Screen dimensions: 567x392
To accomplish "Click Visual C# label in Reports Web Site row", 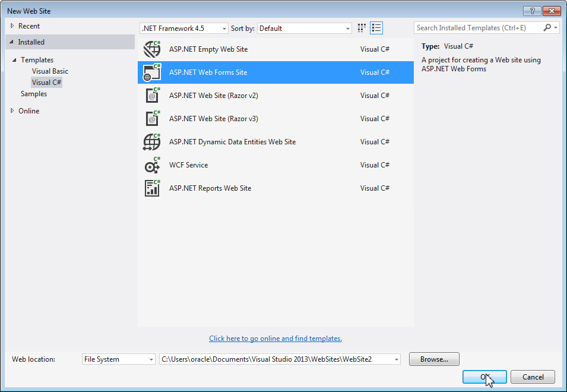I will (x=375, y=188).
